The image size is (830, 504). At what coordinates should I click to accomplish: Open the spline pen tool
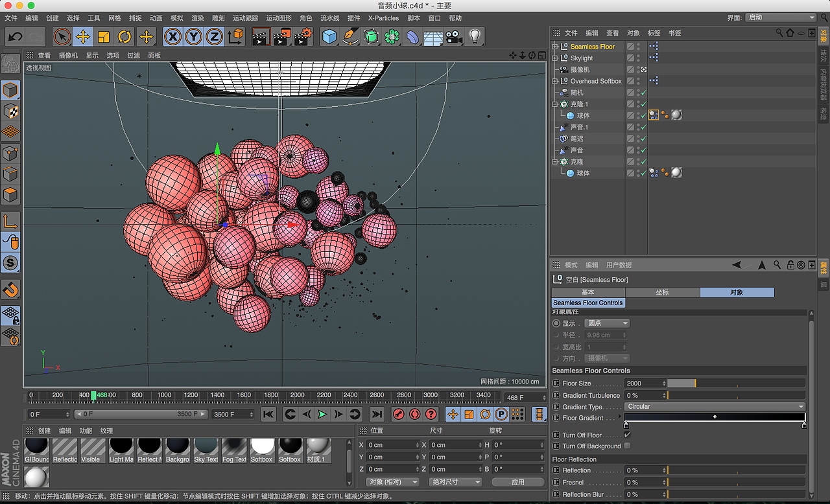351,37
